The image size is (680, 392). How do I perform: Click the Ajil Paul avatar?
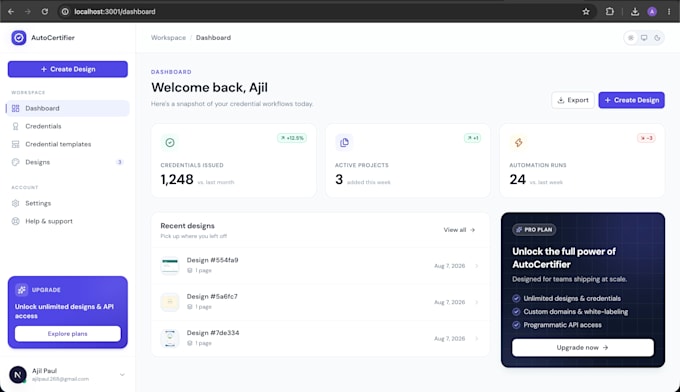(18, 375)
